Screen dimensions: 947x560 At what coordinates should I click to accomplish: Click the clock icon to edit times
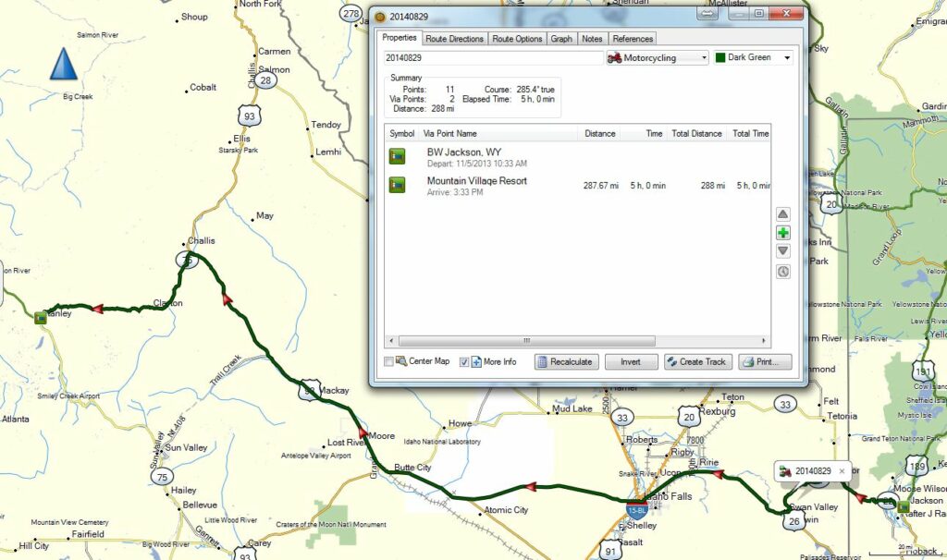click(x=783, y=272)
